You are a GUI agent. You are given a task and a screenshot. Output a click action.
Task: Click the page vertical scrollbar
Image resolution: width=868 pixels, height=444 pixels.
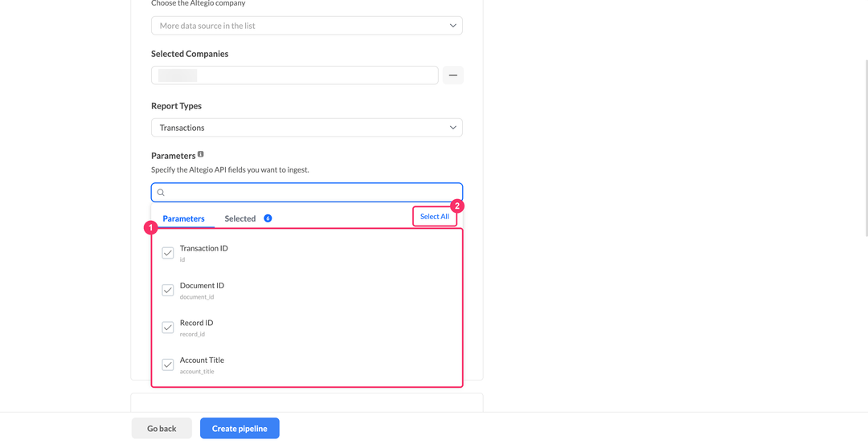point(866,149)
